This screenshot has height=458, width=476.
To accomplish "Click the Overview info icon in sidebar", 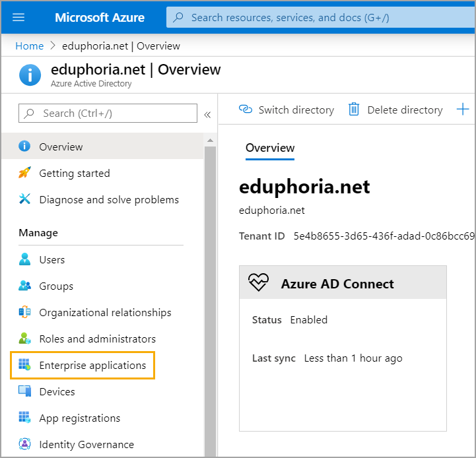I will (x=24, y=146).
